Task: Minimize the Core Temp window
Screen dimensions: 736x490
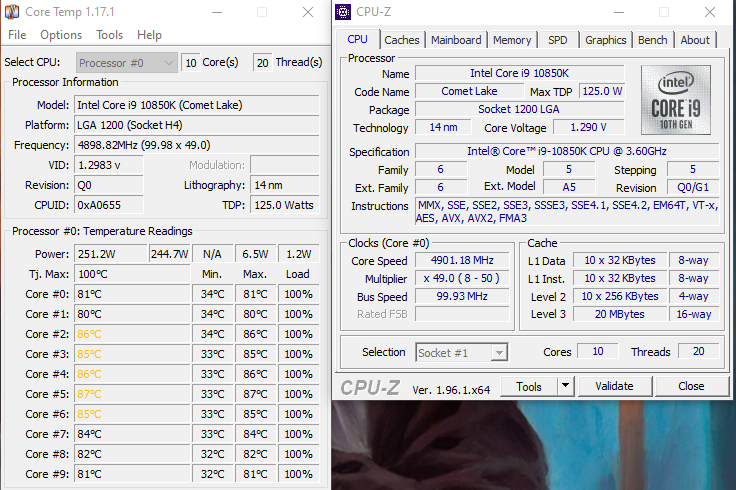Action: pos(217,12)
